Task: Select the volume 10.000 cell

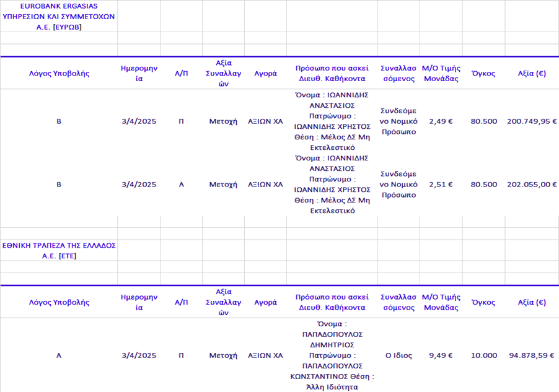Action: (483, 355)
